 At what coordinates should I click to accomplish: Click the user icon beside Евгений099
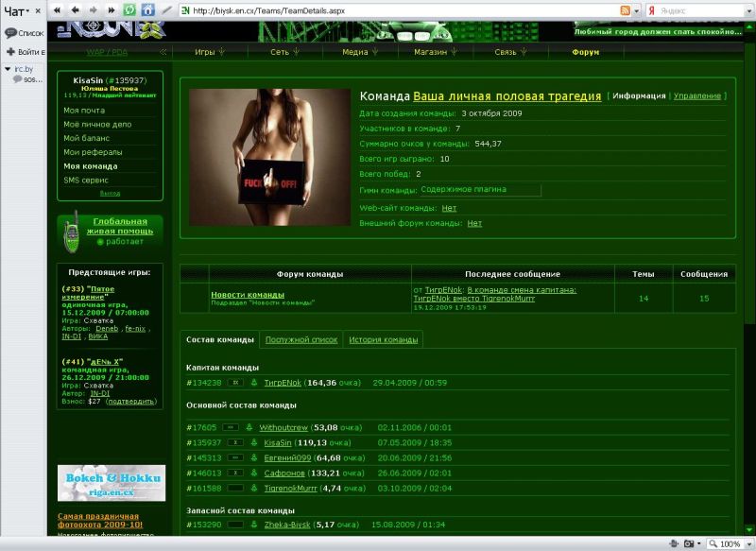point(254,457)
